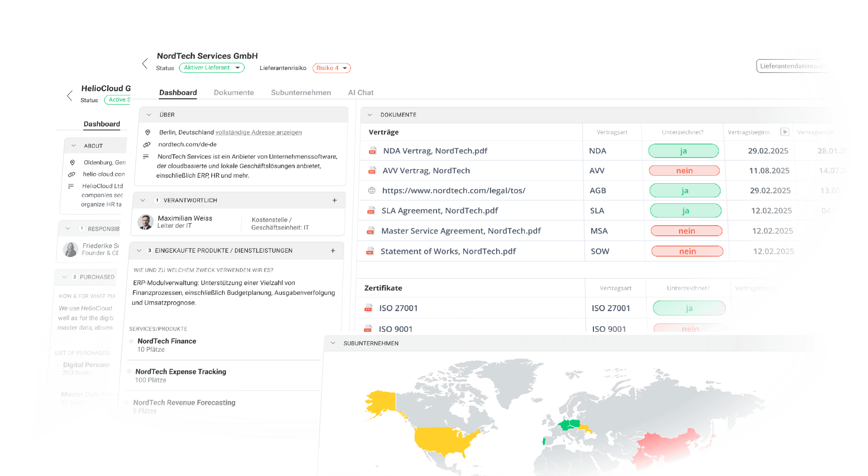
Task: Click the back arrow beside NordTech Services GmbH
Action: coord(145,63)
